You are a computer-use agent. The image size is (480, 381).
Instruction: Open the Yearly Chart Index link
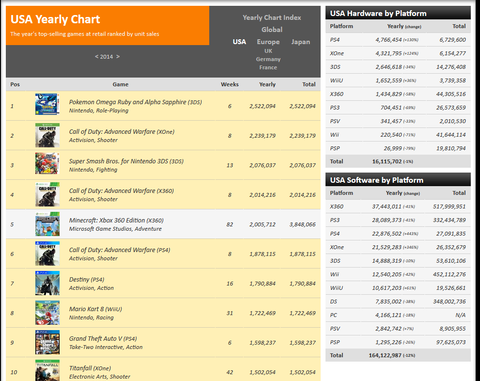pos(272,18)
